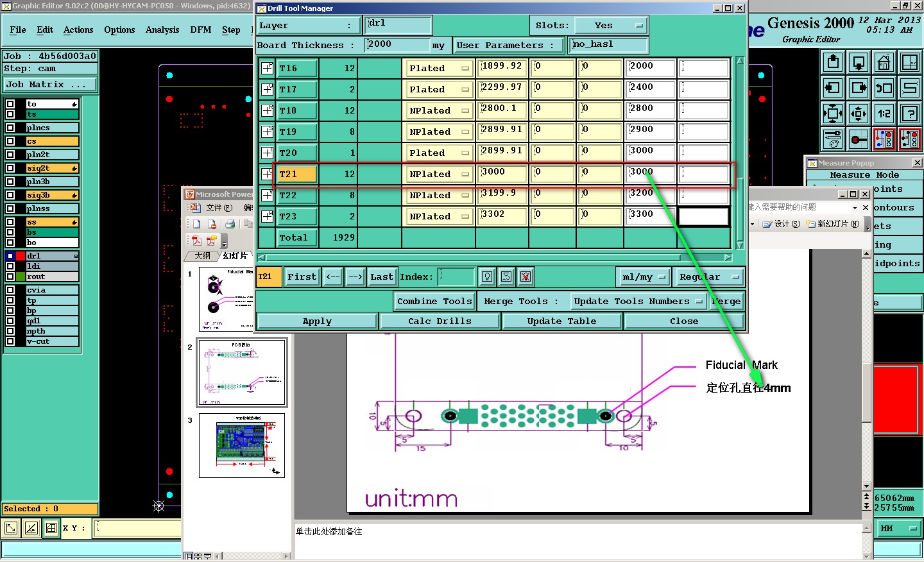Click the green color swatch of rout layer
Viewport: 924px width, 562px height.
20,277
